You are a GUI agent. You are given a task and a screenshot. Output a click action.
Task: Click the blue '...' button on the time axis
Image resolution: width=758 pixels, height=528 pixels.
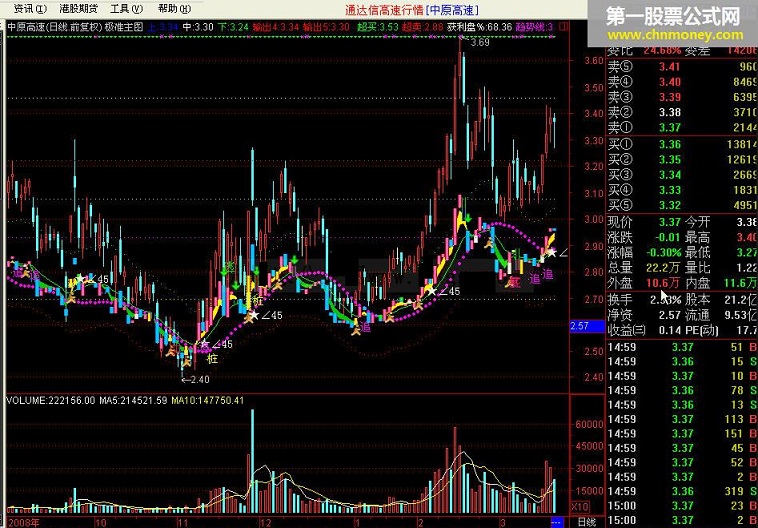(557, 522)
